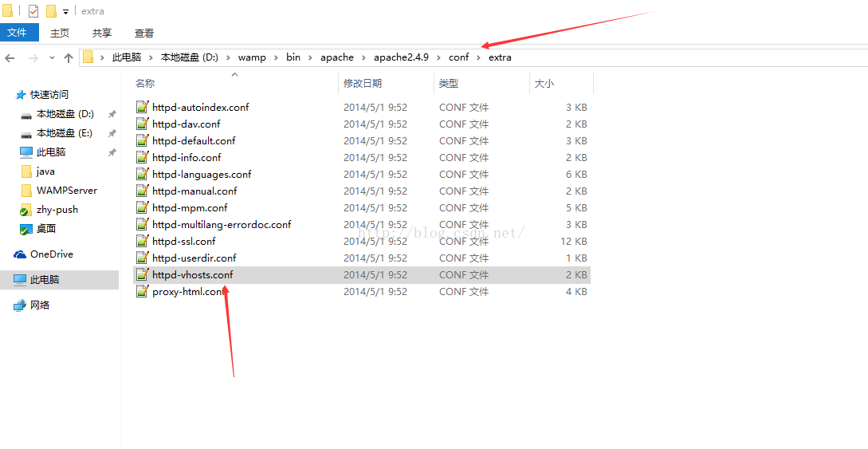
Task: Select the httpd-ssl.conf file icon
Action: pos(143,241)
